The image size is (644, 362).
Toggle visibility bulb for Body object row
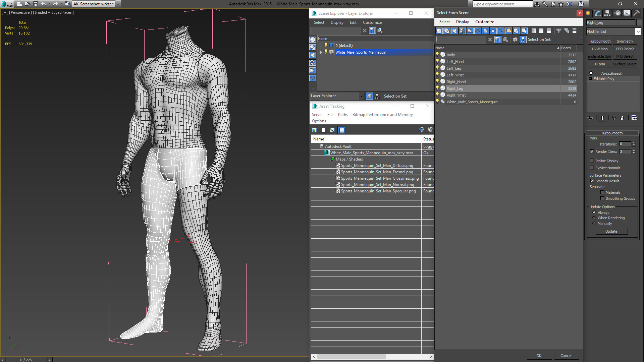point(437,55)
